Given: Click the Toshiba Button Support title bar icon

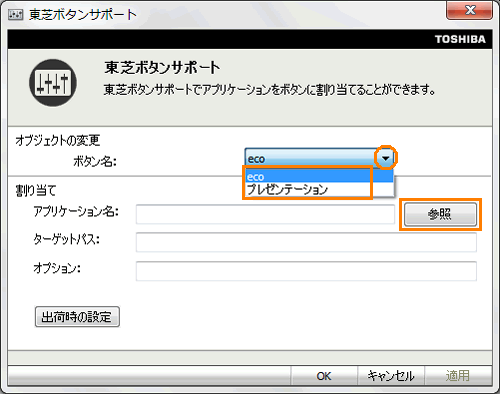Looking at the screenshot, I should (16, 15).
